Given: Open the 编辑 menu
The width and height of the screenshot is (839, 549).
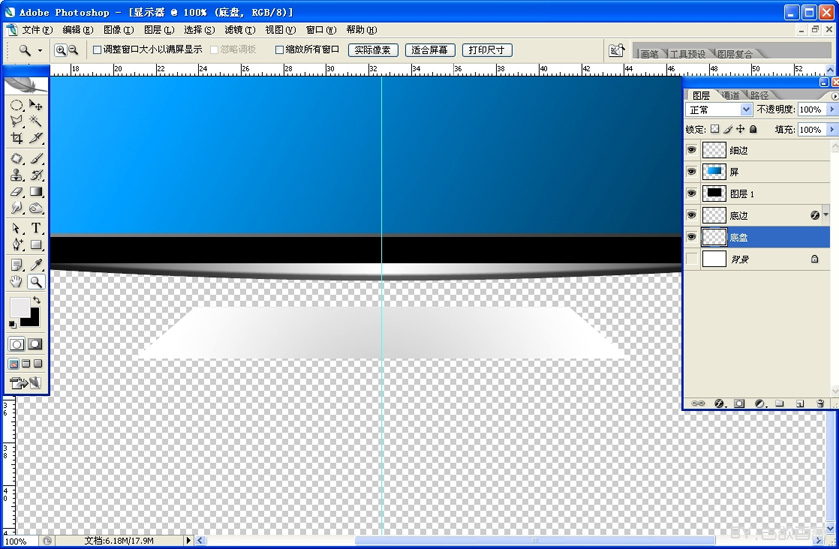Looking at the screenshot, I should tap(78, 30).
